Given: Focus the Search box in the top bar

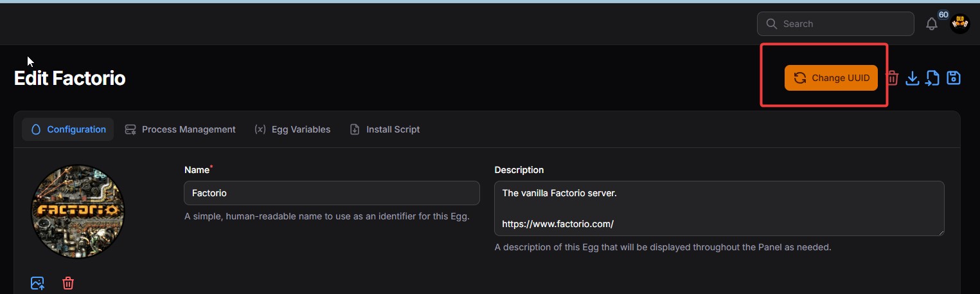Looking at the screenshot, I should point(835,24).
